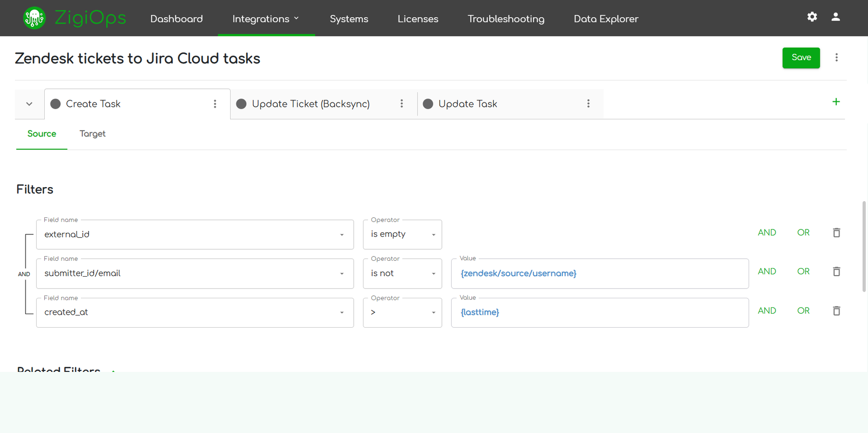Edit the {zendesk/source/username} value field

(x=600, y=274)
